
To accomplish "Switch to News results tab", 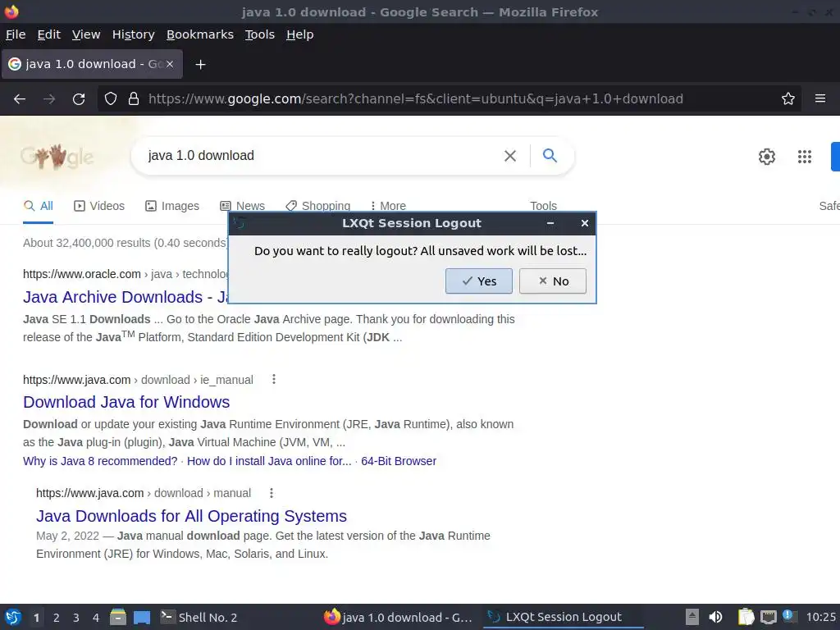I will [242, 206].
